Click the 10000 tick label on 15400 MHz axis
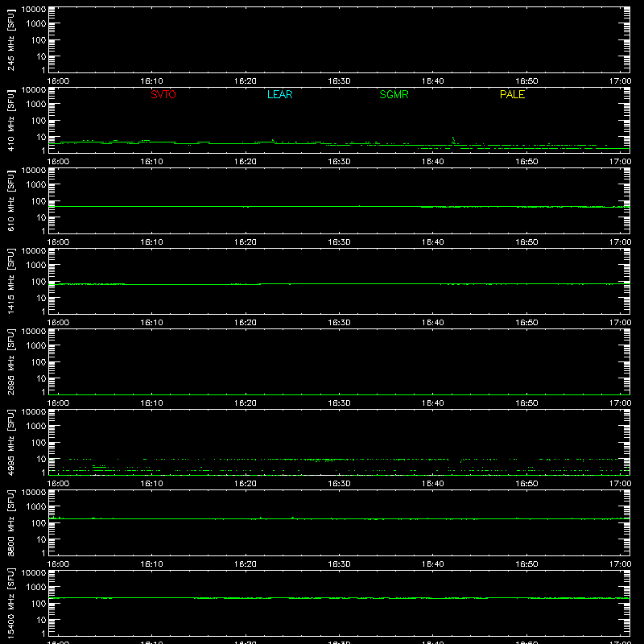The height and width of the screenshot is (644, 644). [x=34, y=573]
